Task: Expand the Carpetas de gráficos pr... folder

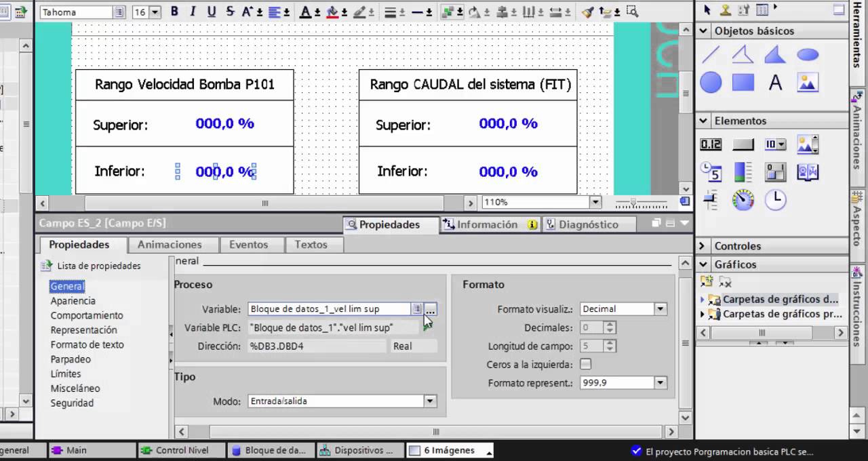Action: tap(703, 314)
